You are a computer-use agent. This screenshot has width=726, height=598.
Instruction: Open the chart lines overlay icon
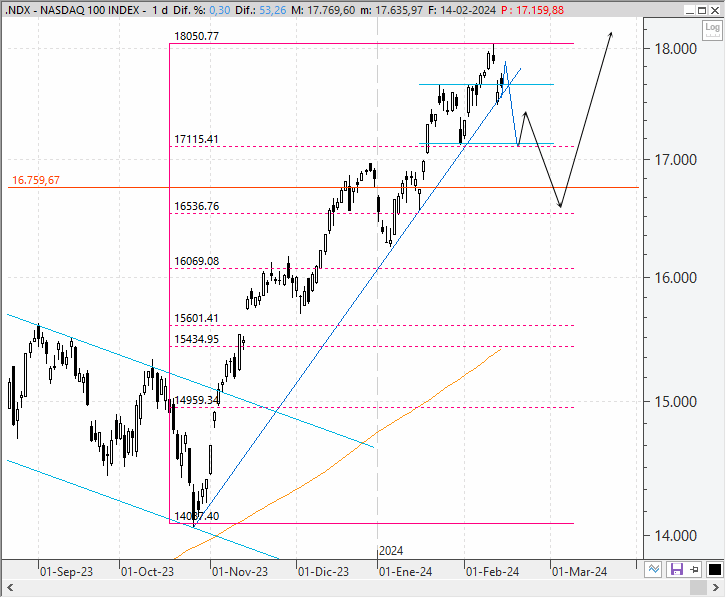click(x=654, y=569)
